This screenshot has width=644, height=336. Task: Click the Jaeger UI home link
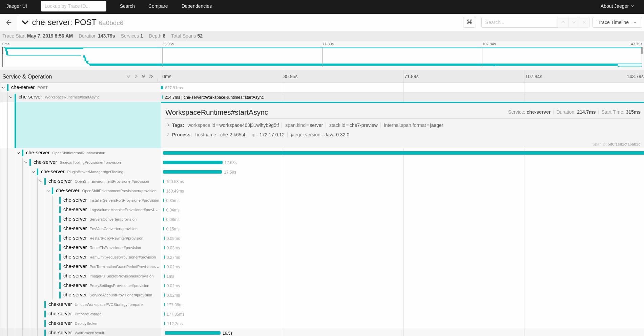[x=17, y=6]
